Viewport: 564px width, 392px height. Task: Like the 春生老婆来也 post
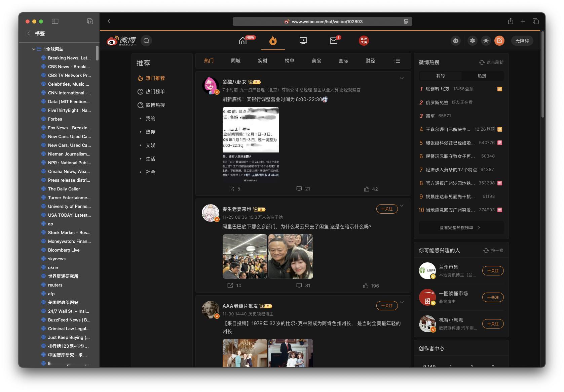pos(371,286)
